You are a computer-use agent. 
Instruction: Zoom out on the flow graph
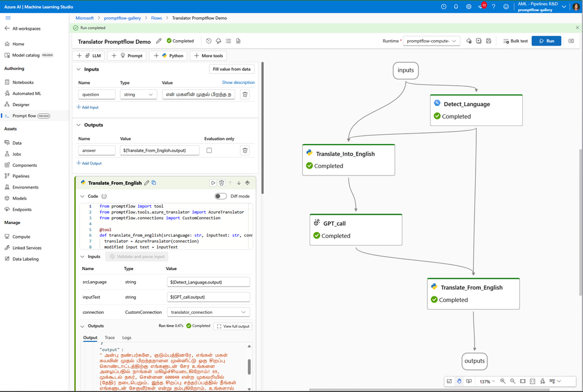click(x=513, y=381)
